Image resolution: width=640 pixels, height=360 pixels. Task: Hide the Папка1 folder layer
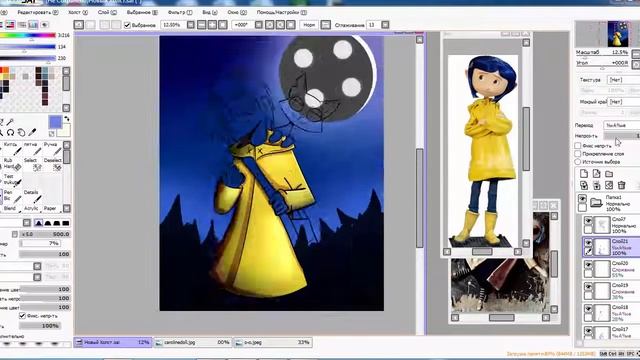(x=582, y=199)
